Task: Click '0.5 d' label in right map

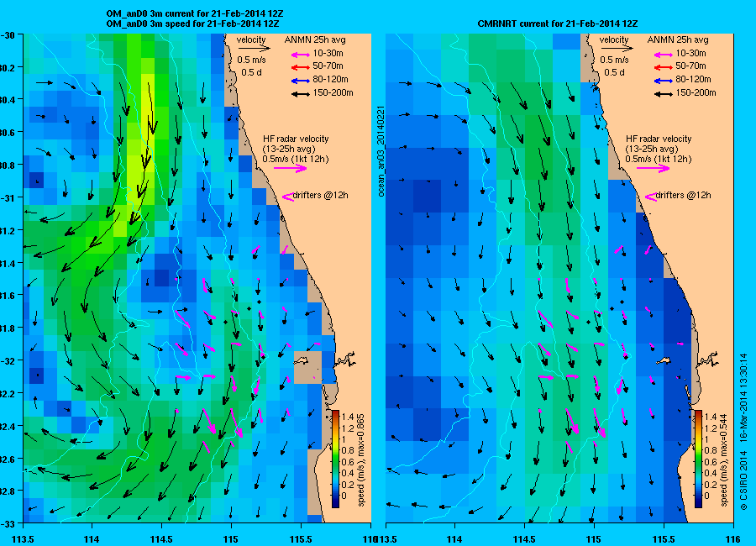Action: tap(614, 72)
